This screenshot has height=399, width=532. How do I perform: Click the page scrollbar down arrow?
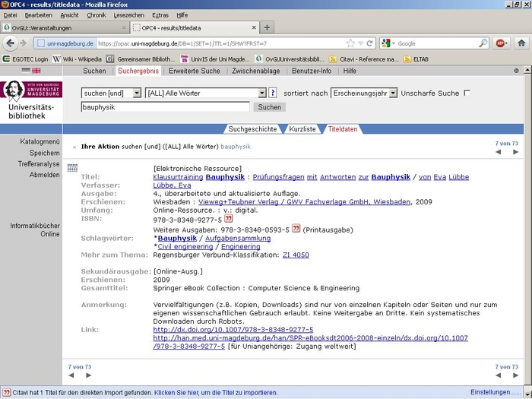point(527,394)
